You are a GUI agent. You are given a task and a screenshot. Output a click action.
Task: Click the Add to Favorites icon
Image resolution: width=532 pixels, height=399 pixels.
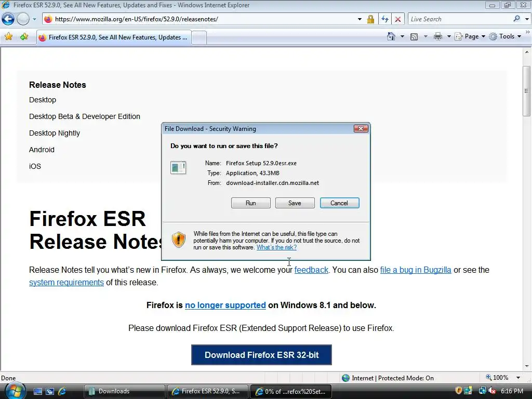[24, 37]
